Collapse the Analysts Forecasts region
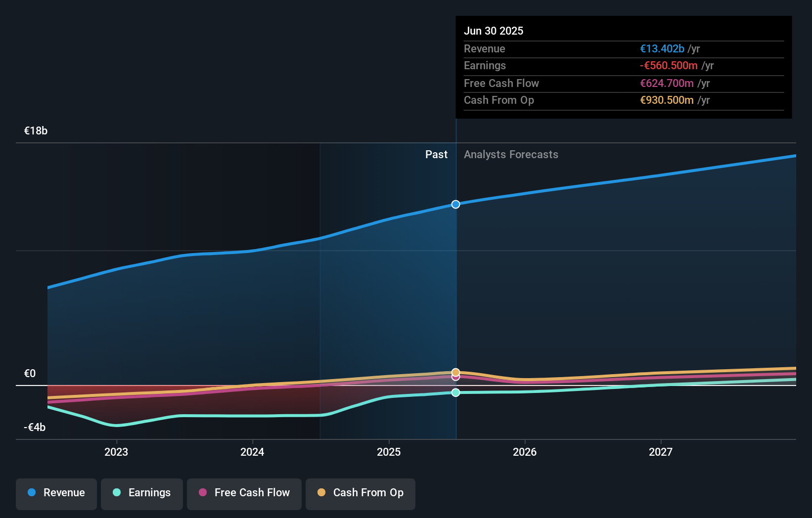Screen dimensions: 812x518 coord(511,154)
